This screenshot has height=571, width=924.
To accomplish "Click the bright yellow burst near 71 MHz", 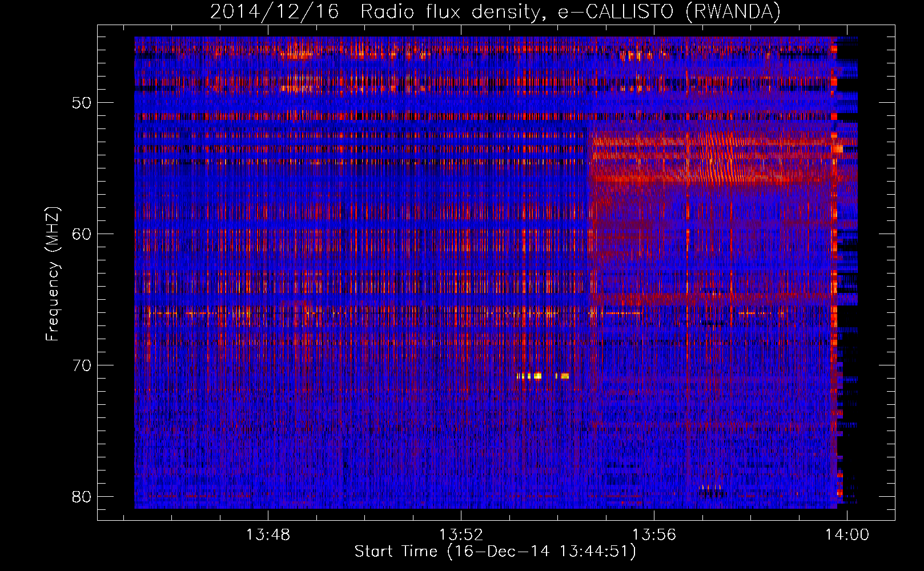I will click(x=543, y=376).
